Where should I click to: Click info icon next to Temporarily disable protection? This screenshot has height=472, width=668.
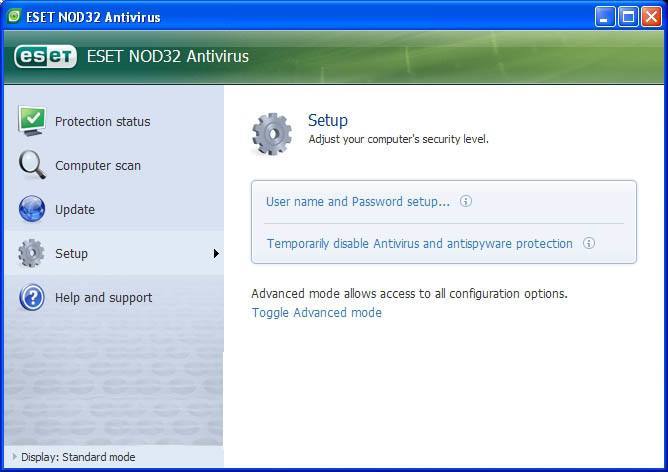(x=589, y=243)
